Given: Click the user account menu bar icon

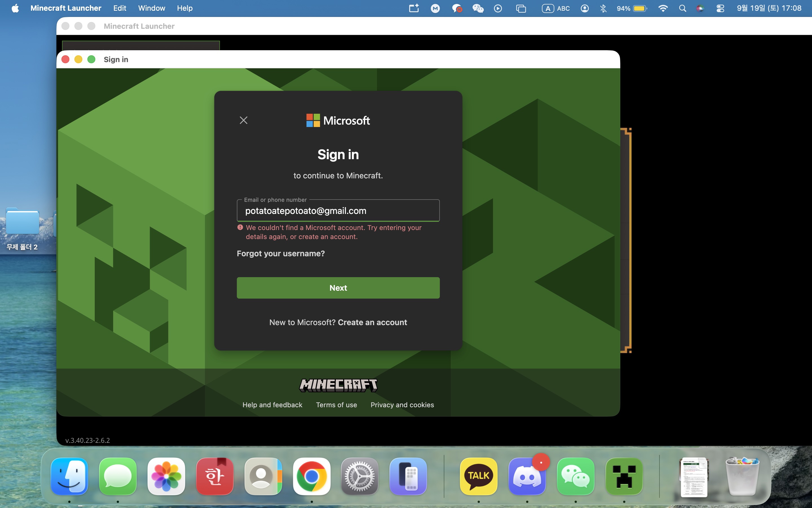Looking at the screenshot, I should point(585,8).
